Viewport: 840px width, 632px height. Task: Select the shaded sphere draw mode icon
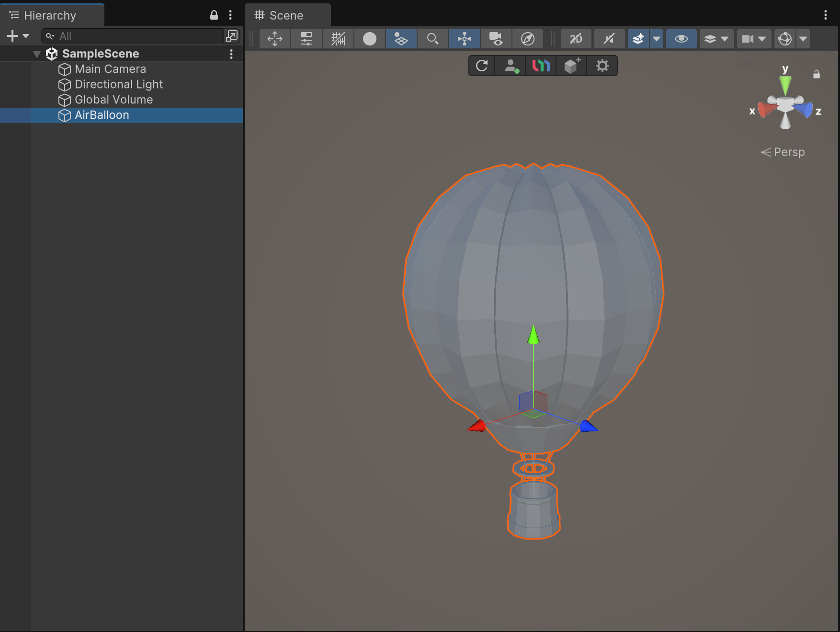pos(370,39)
